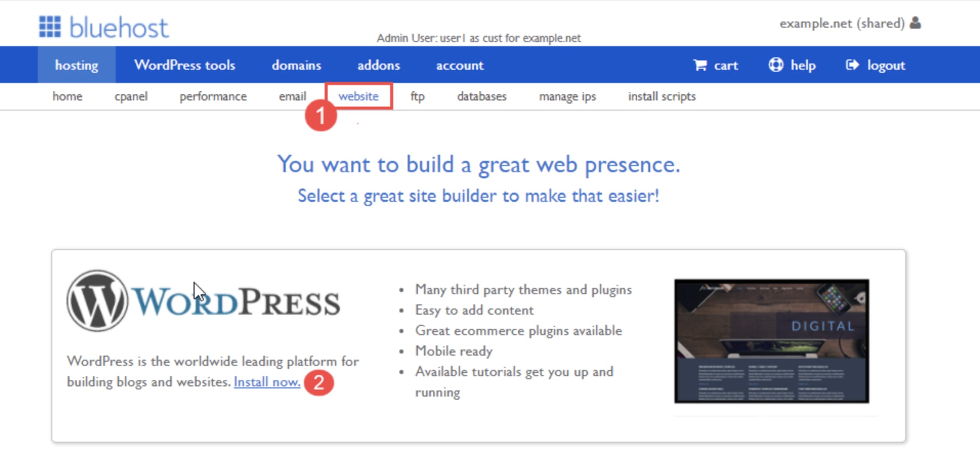The width and height of the screenshot is (980, 454).
Task: Click 'Easy to add content' bullet text
Action: click(474, 311)
